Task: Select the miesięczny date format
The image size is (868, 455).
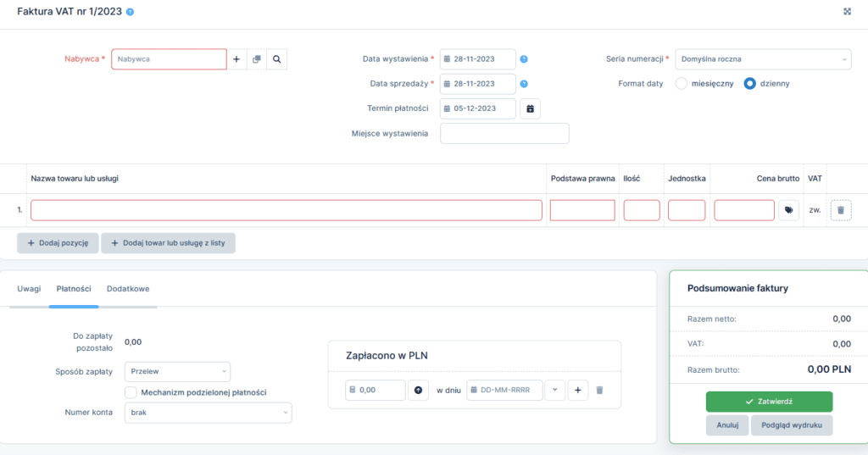Action: pyautogui.click(x=681, y=84)
